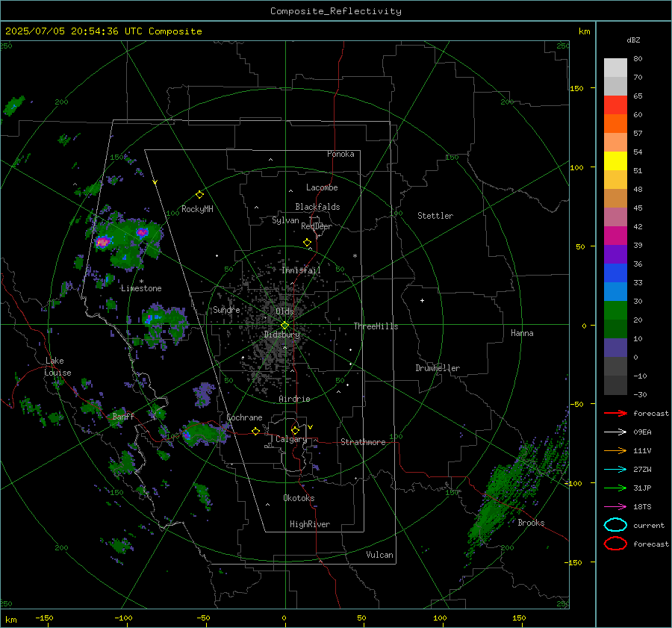This screenshot has height=628, width=672.
Task: Click the purple swatch between 39 and 36
Action: pyautogui.click(x=615, y=254)
